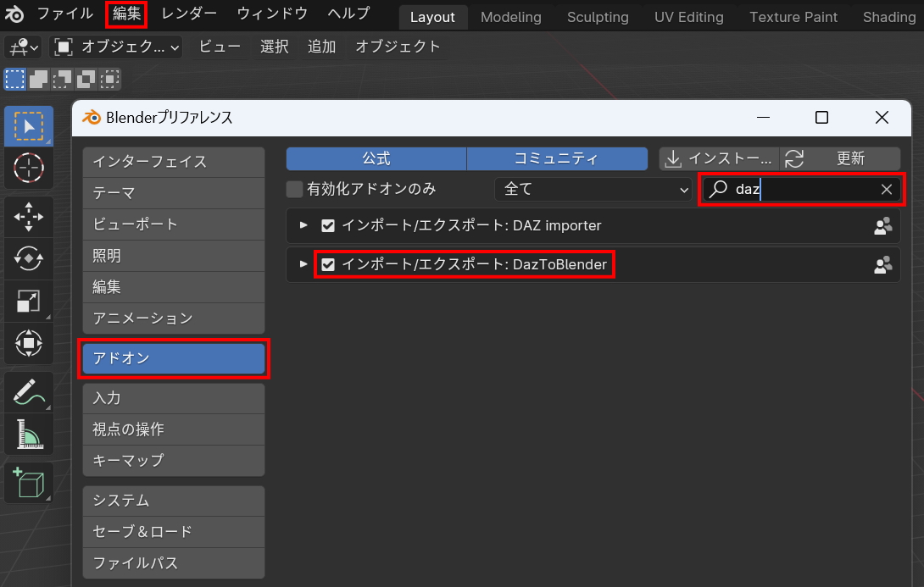
Task: Switch to the Shading workspace tab
Action: coord(888,17)
